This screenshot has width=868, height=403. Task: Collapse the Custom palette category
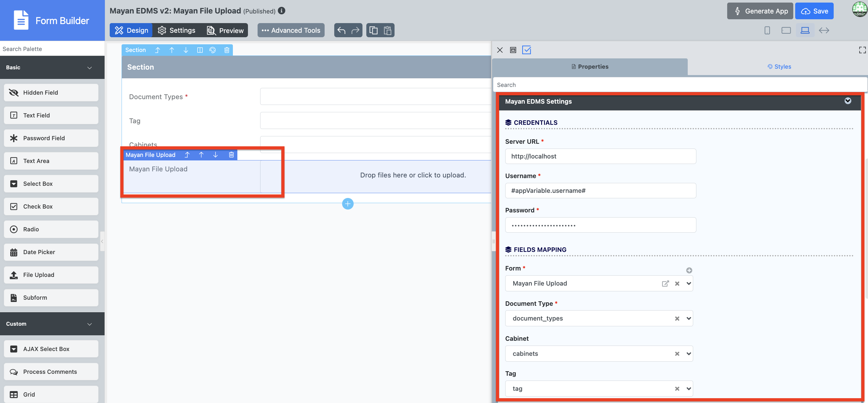[89, 324]
